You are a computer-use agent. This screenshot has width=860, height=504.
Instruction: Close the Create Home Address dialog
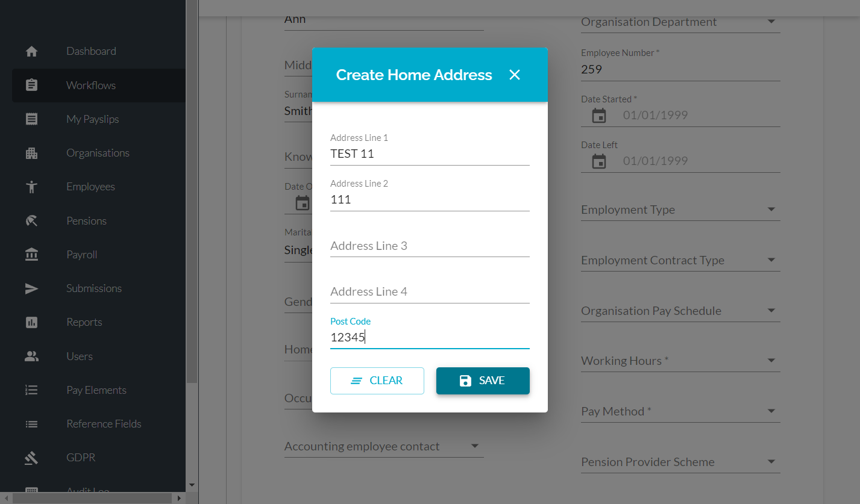pos(515,75)
